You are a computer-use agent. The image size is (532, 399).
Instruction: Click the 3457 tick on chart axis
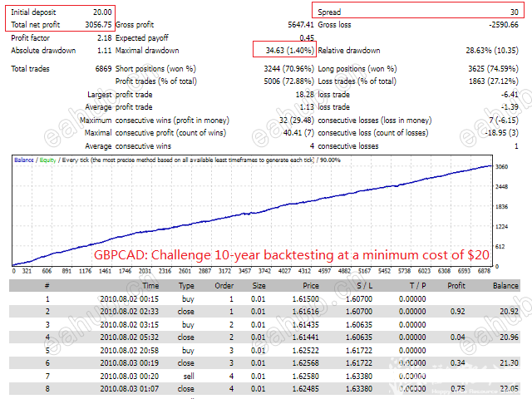[244, 271]
